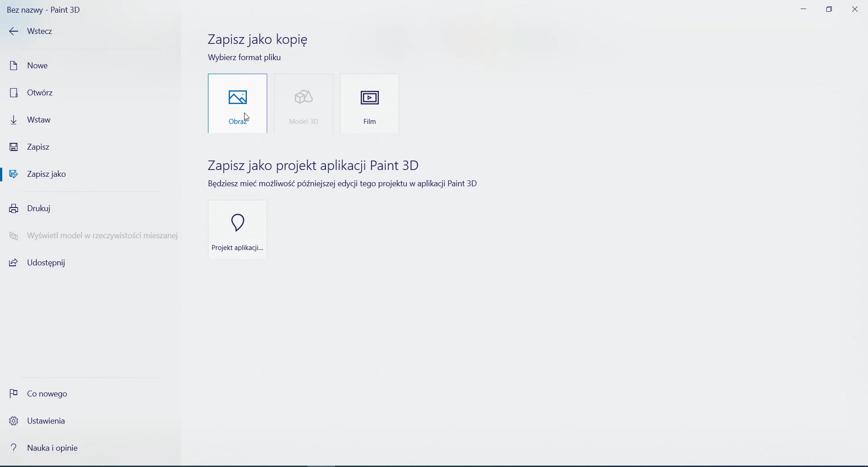Go back using the Wstecz arrow
Screen dimensions: 868x467
point(14,31)
